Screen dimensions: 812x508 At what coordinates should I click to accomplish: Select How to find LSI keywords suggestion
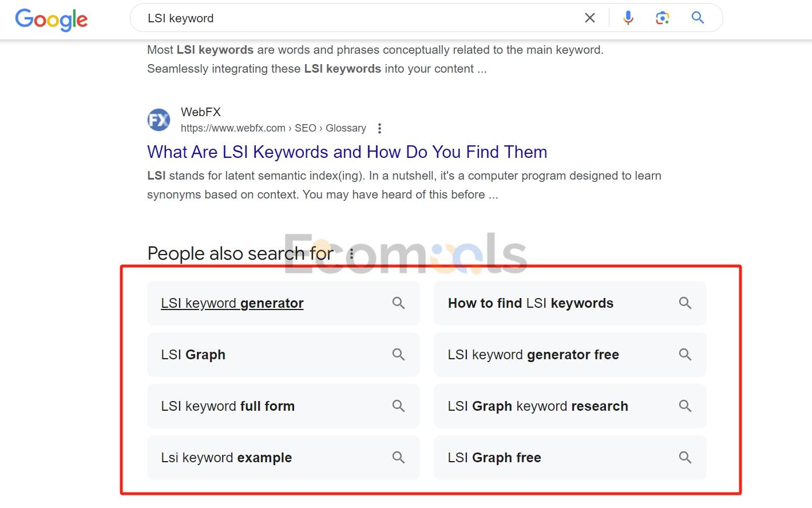[570, 303]
